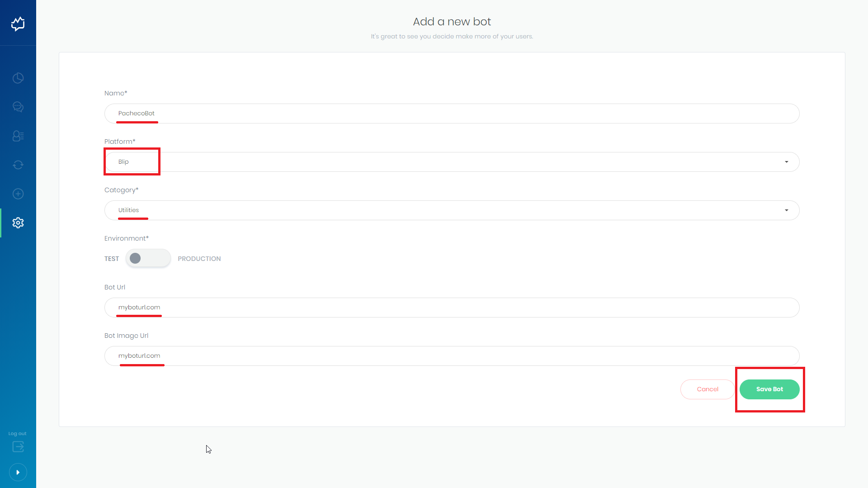
Task: Open the conversations chat bubble icon
Action: 18,107
